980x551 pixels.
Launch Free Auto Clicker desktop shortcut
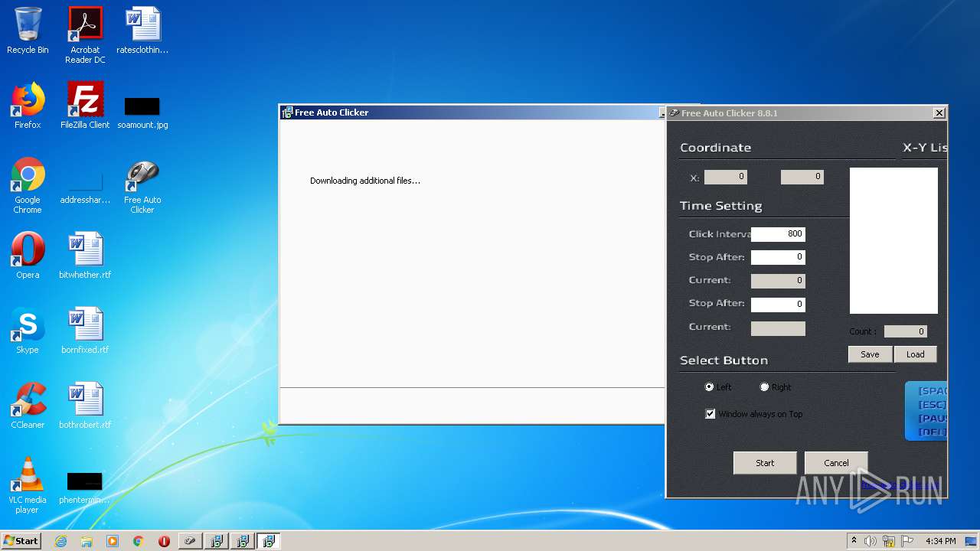[x=142, y=186]
